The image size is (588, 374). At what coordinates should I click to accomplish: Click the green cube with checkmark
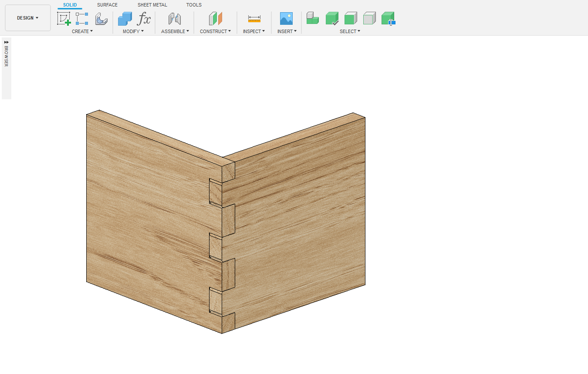(x=332, y=19)
